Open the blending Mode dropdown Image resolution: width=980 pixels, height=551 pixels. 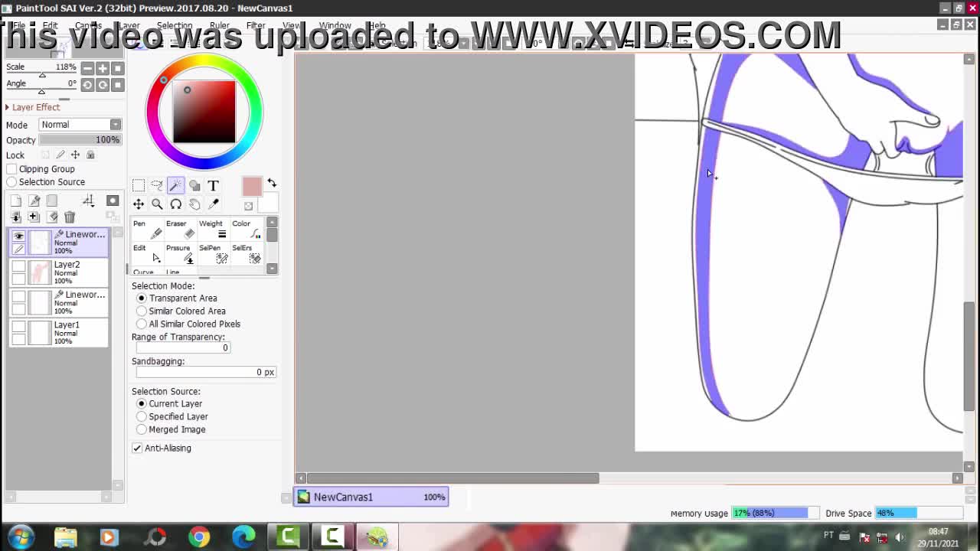tap(80, 125)
